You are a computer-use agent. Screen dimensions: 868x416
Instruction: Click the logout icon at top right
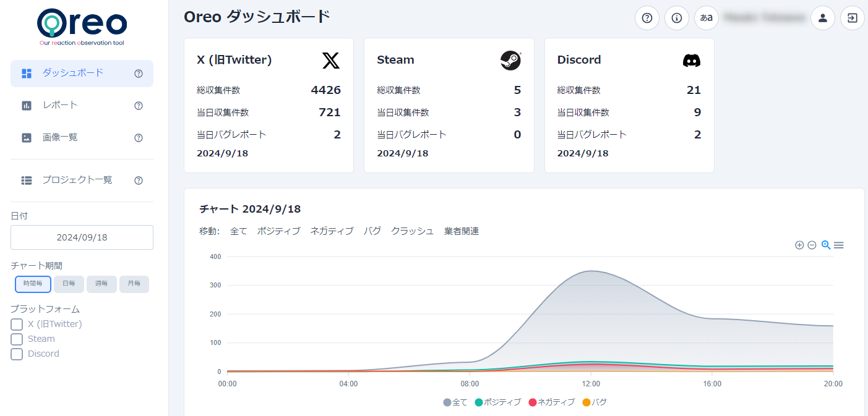click(x=852, y=18)
